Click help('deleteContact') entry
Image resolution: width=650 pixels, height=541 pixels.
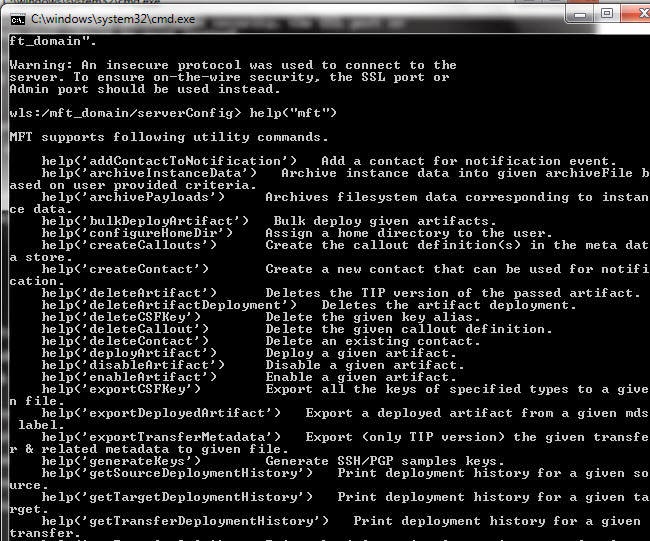125,341
